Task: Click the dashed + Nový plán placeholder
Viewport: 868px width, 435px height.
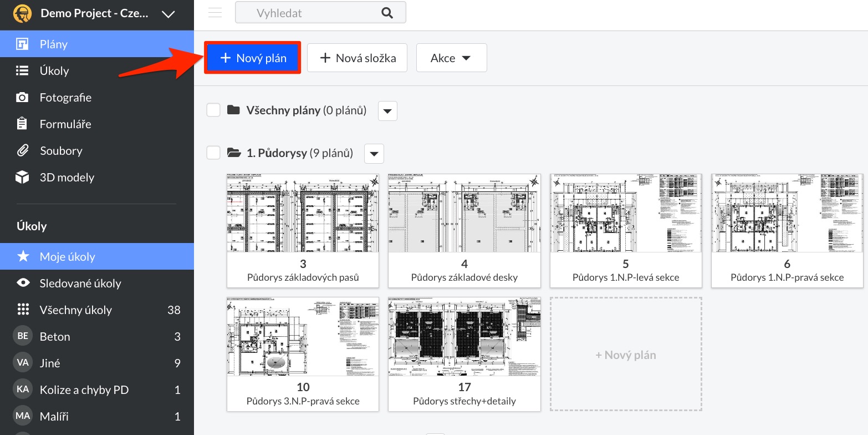Action: point(626,354)
